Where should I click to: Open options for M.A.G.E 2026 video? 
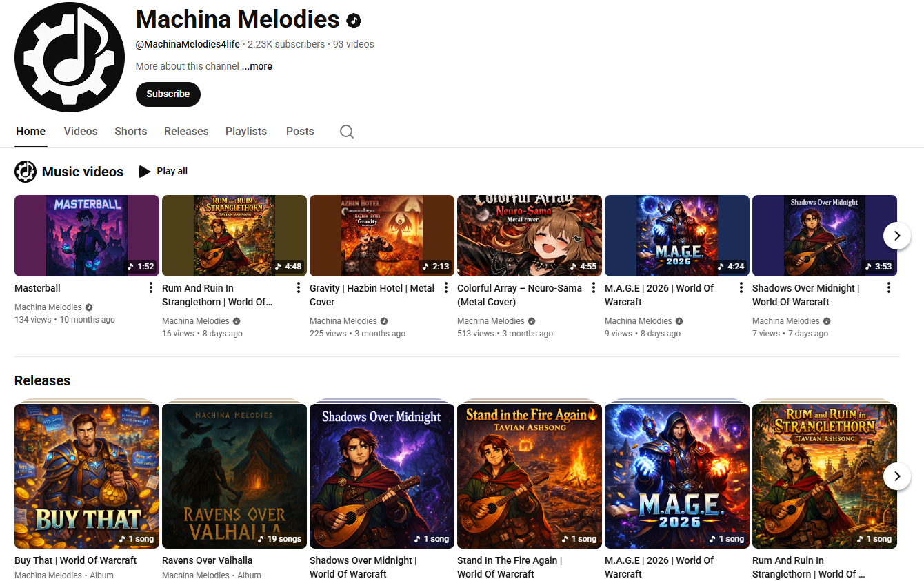pyautogui.click(x=741, y=287)
